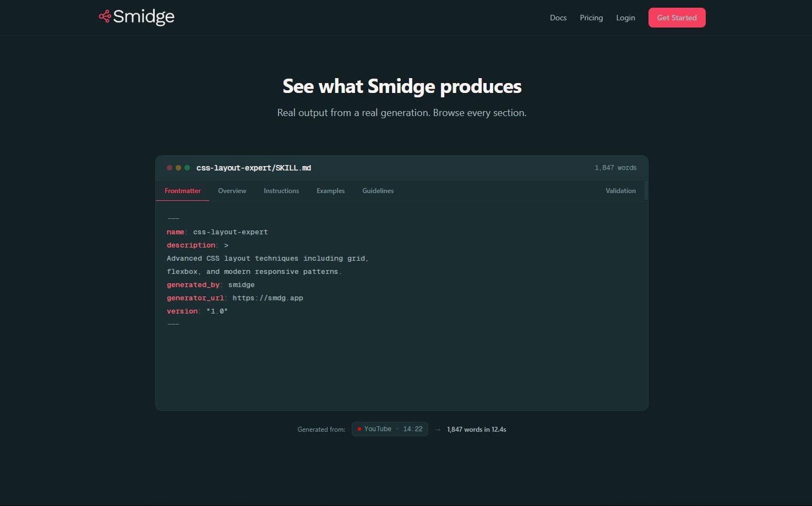This screenshot has width=812, height=506.
Task: Click the Get Started button
Action: click(677, 18)
